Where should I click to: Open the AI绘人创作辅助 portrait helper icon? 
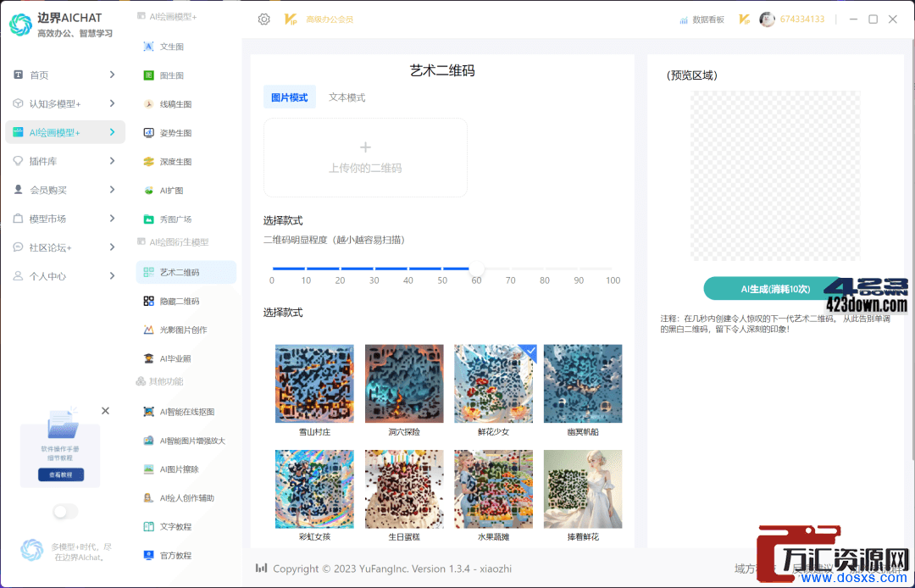[x=148, y=497]
